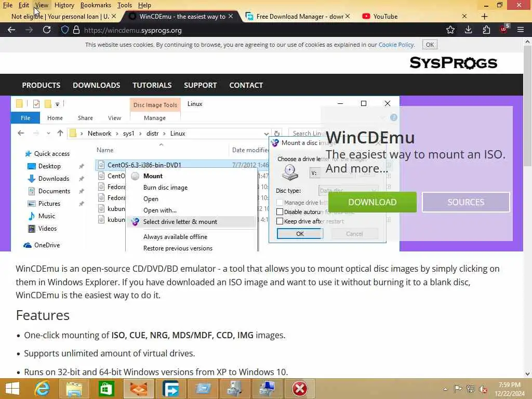This screenshot has height=399, width=532.
Task: Switch to 'Not eligible | Your personal loan' tab
Action: [60, 16]
